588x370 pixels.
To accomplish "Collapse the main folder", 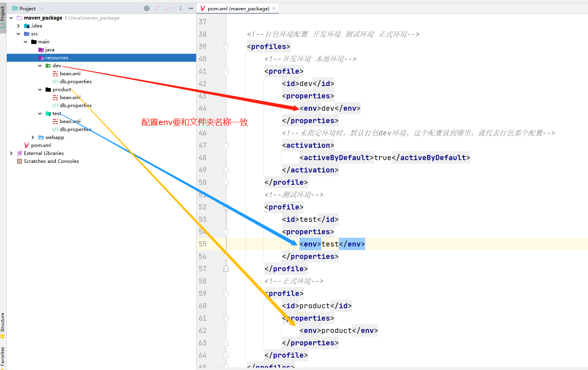I will pos(26,42).
